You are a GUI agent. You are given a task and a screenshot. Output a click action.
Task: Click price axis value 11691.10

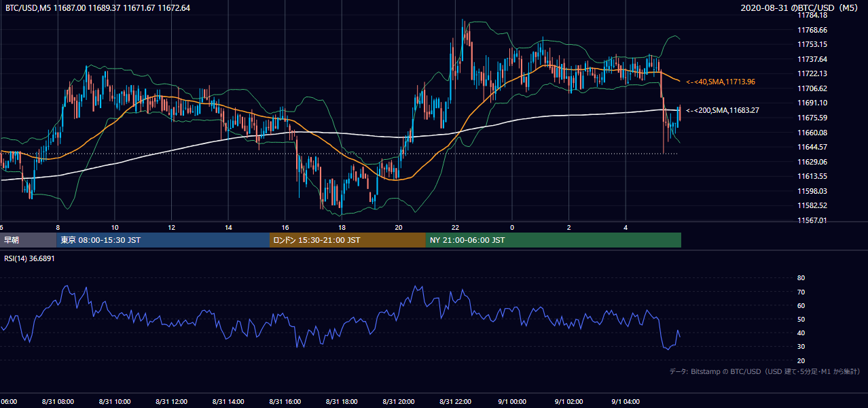[812, 103]
